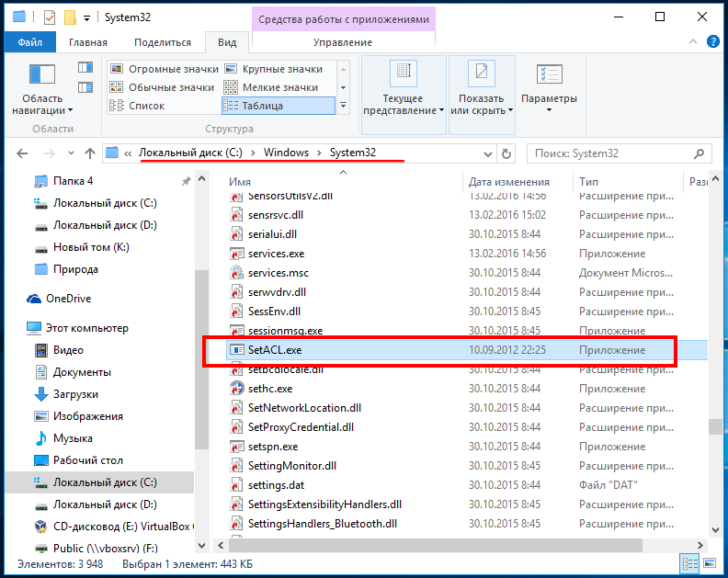728x578 pixels.
Task: Open recent locations dropdown arrow
Action: click(71, 153)
